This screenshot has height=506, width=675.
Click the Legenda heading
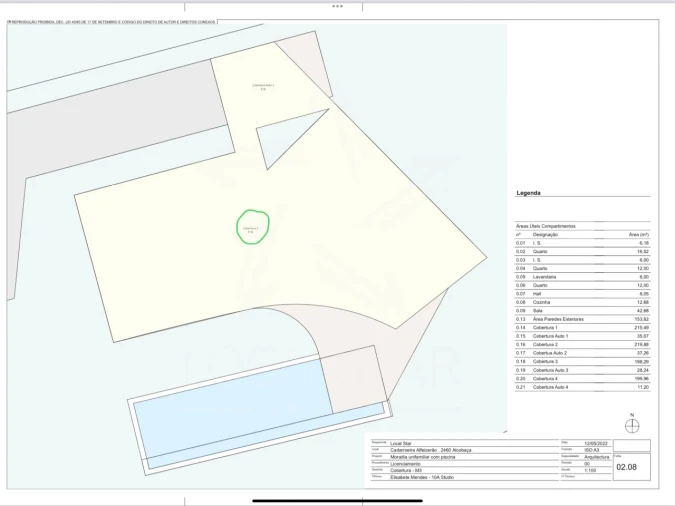pyautogui.click(x=529, y=193)
